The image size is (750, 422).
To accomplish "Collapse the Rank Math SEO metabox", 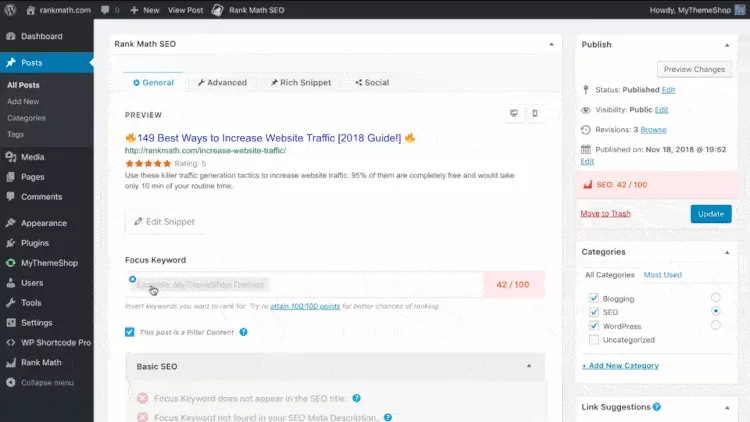I will tap(551, 44).
